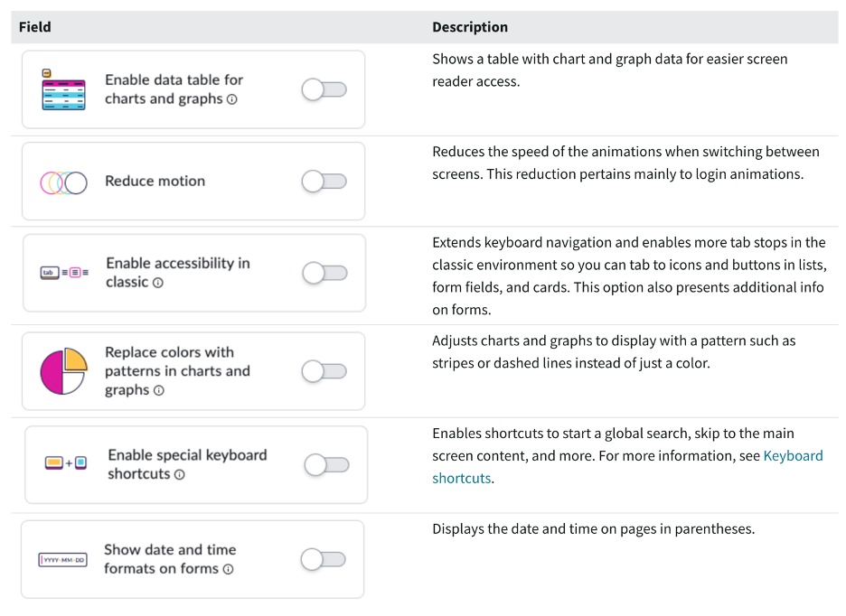Toggle show date and time formats
This screenshot has height=616, width=846.
[x=324, y=559]
